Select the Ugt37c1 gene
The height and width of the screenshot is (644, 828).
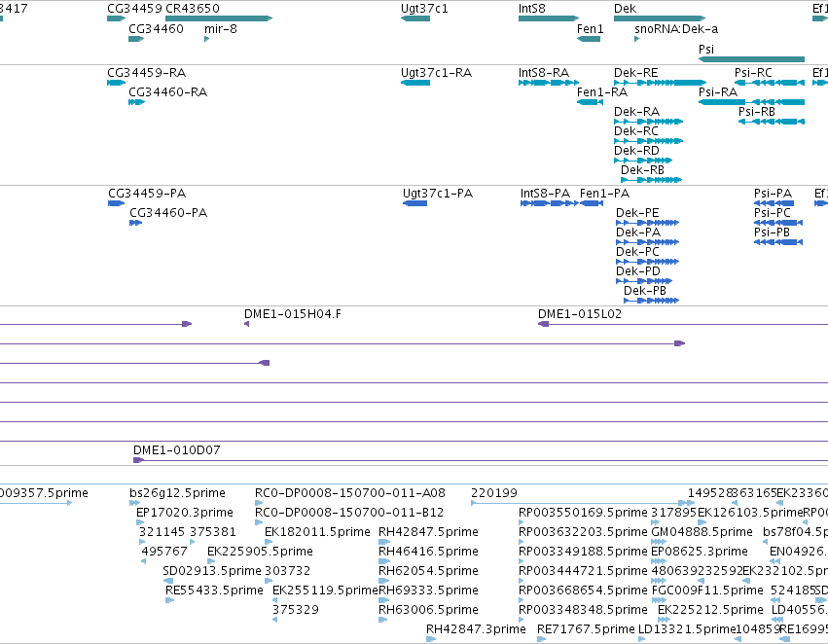415,18
